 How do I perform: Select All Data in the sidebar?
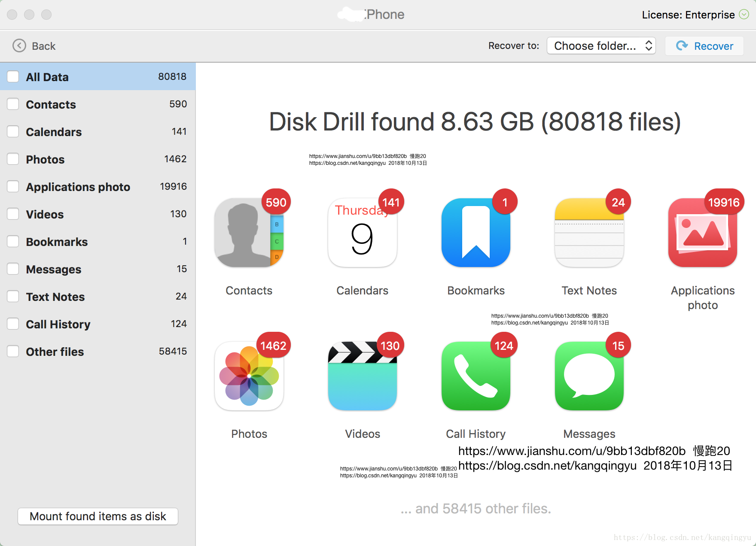coord(98,76)
